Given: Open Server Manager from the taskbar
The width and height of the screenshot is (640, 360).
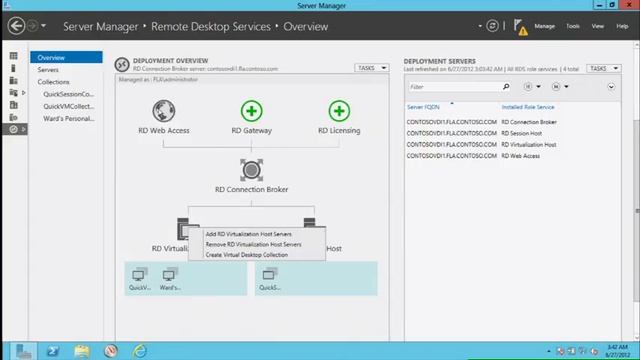Looking at the screenshot, I should pos(23,351).
